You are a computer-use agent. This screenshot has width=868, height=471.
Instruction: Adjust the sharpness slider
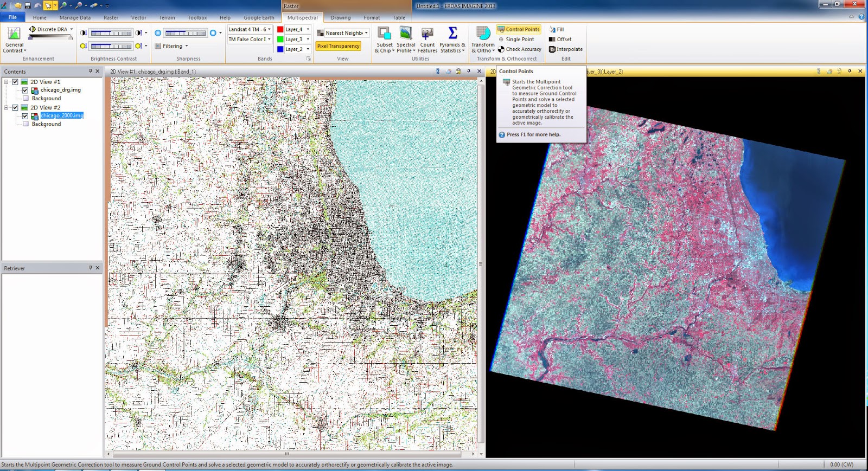(186, 33)
